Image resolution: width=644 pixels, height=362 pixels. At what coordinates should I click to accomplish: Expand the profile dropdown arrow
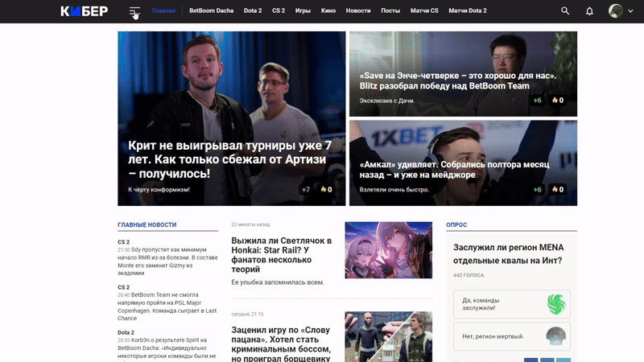[630, 11]
